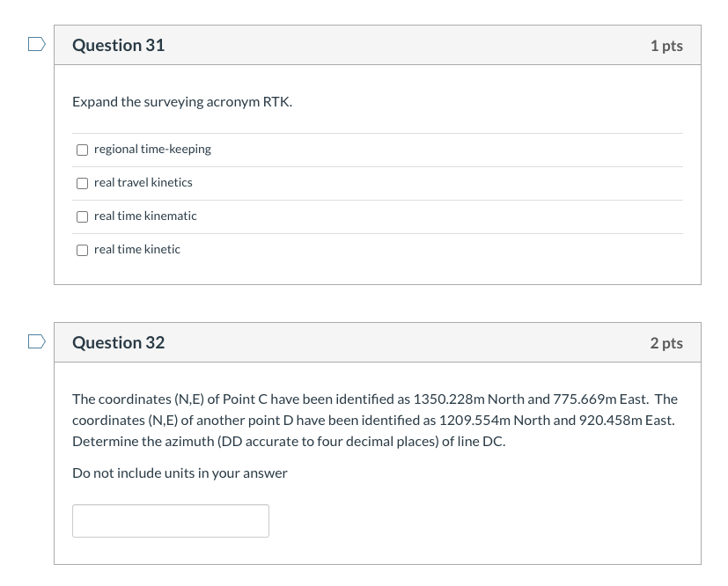Select the answer text "real time kinematic"

(x=145, y=216)
